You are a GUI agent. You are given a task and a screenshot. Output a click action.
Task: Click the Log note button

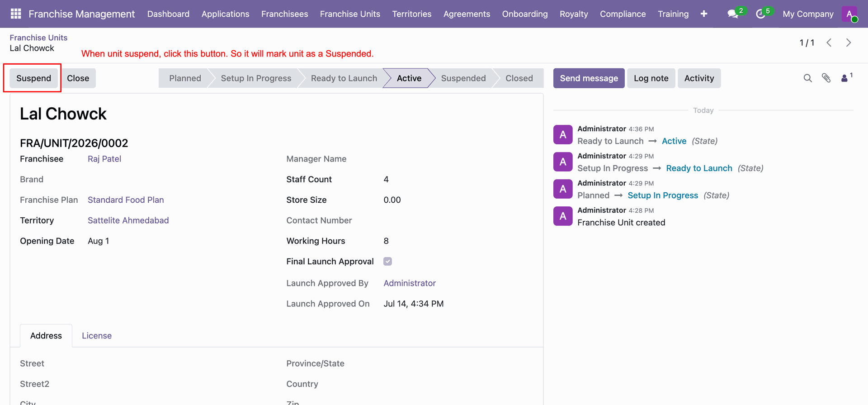651,78
